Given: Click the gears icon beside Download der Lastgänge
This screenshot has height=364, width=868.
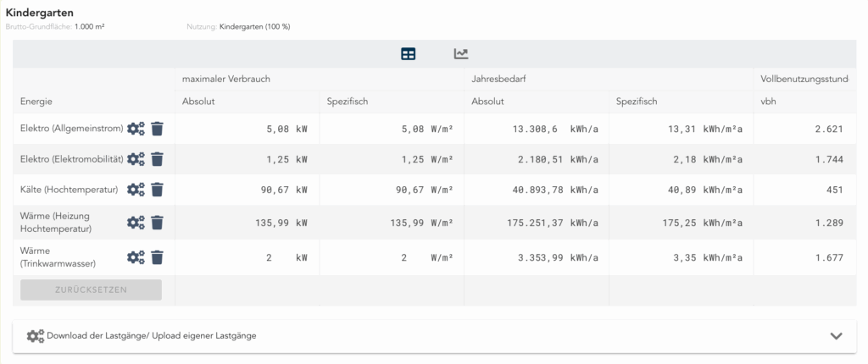Looking at the screenshot, I should [36, 336].
